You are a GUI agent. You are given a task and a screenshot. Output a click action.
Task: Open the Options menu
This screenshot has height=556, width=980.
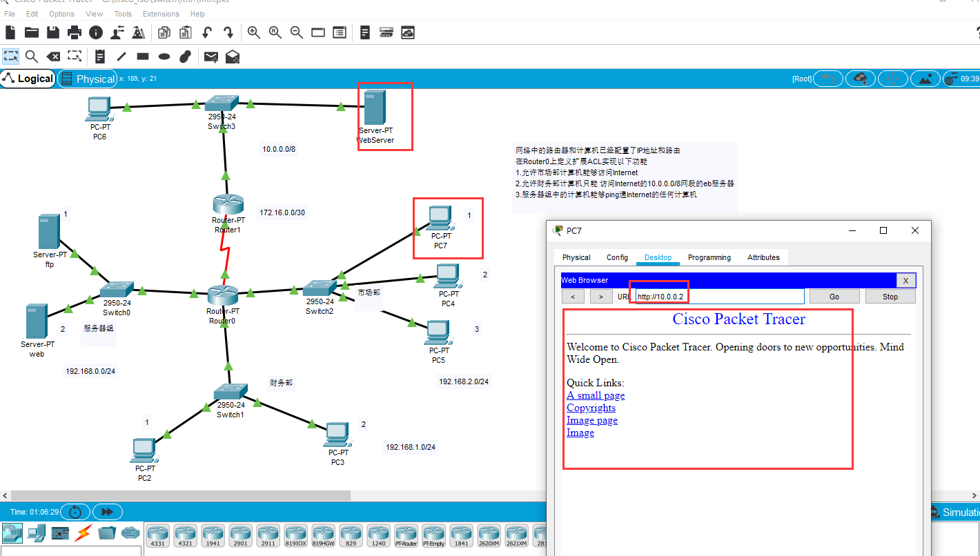[61, 14]
